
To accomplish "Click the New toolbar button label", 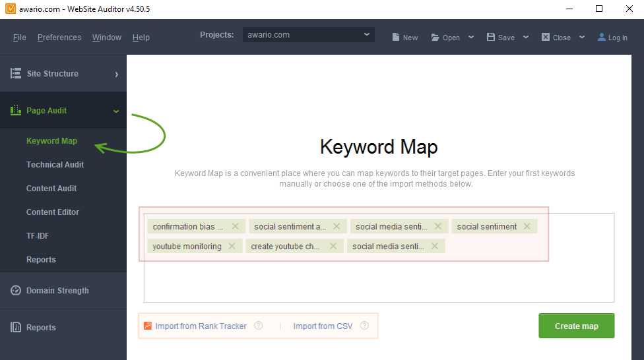I will point(410,38).
